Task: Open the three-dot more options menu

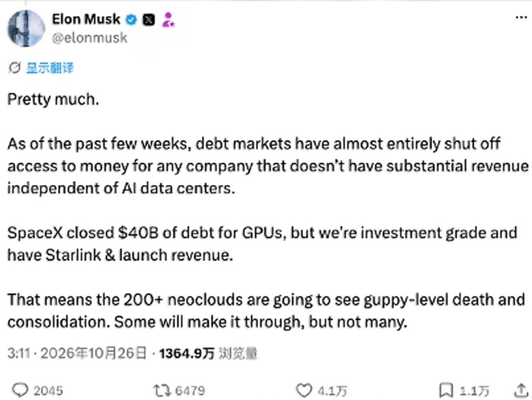Action: point(521,17)
